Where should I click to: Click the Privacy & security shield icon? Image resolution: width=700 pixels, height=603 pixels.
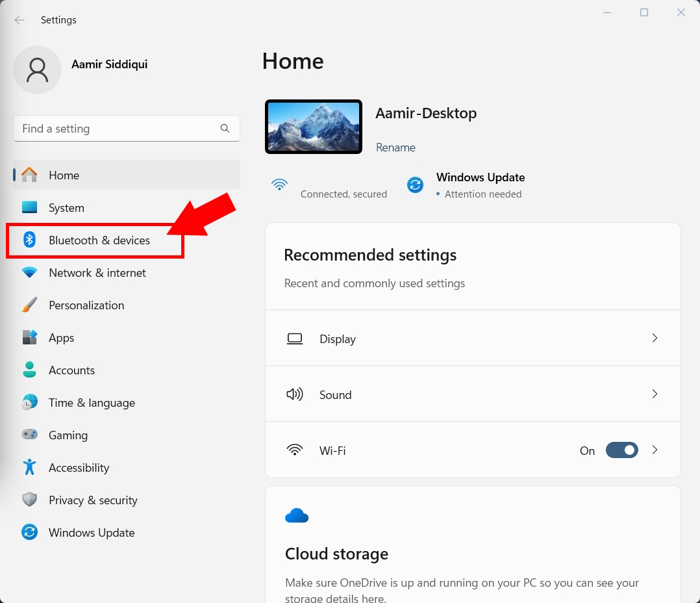click(30, 500)
